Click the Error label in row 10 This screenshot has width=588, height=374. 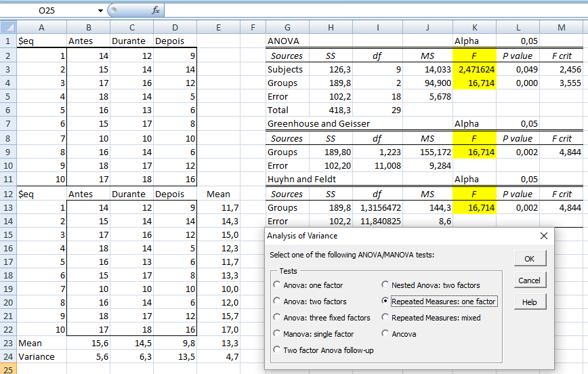click(288, 165)
